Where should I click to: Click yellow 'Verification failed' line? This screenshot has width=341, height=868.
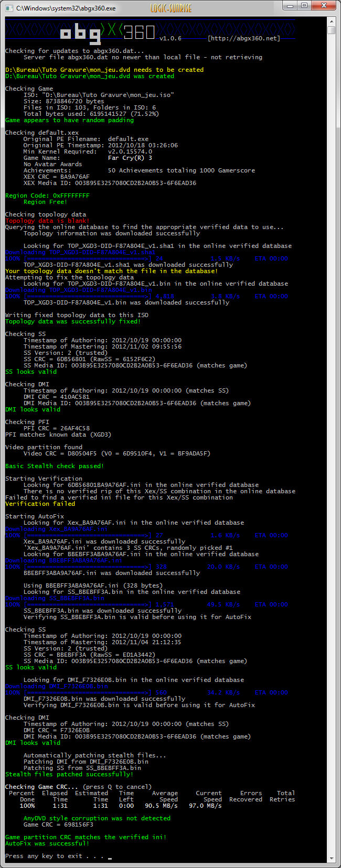pyautogui.click(x=40, y=504)
